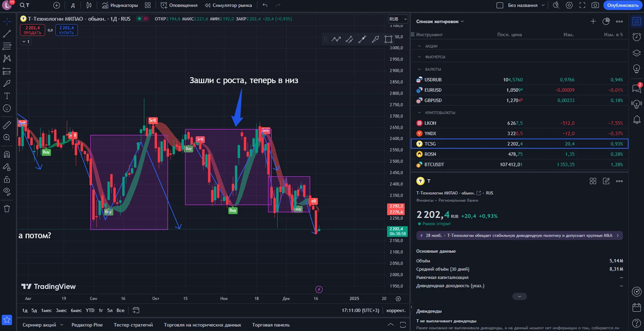Click the red ПРОДАТЬ button
The height and width of the screenshot is (331, 644).
click(32, 30)
